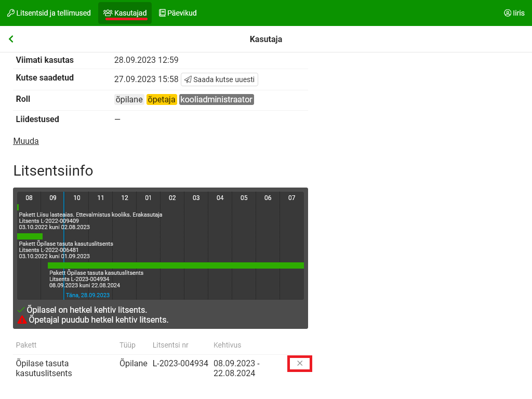The width and height of the screenshot is (532, 399).
Task: Click the Kasutajad users group icon
Action: pos(108,13)
